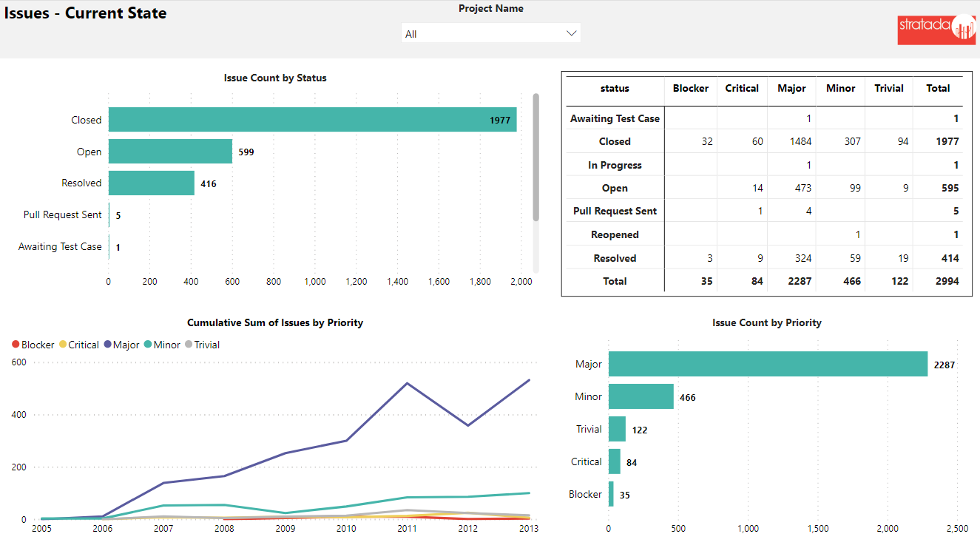Select the Closed bar showing 1977
This screenshot has height=548, width=980.
coord(312,120)
